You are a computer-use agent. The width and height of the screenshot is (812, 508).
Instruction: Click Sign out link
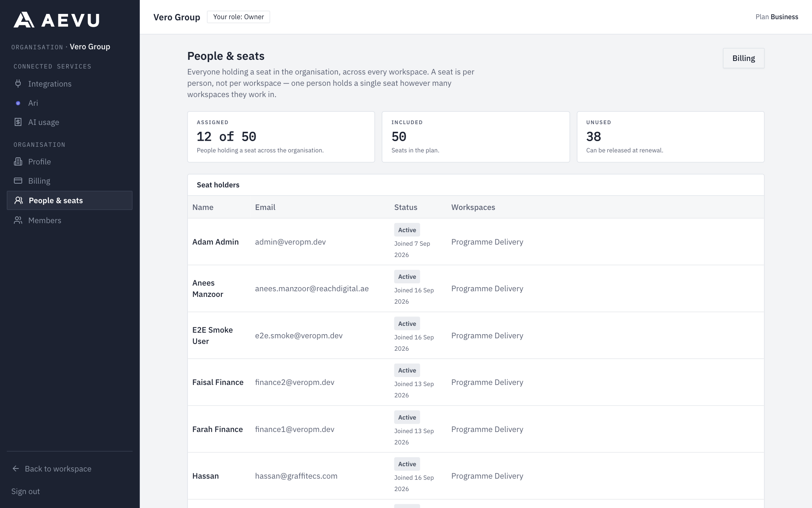26,491
